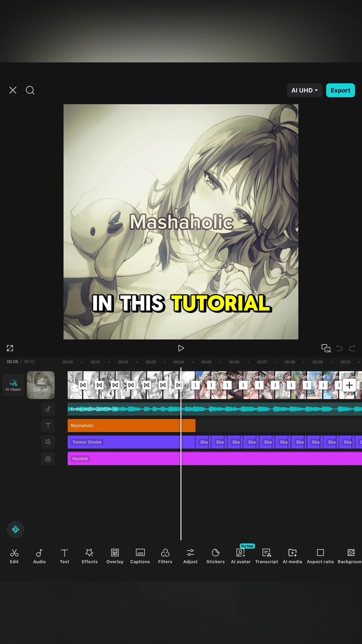Open the search magnifier icon

[30, 90]
